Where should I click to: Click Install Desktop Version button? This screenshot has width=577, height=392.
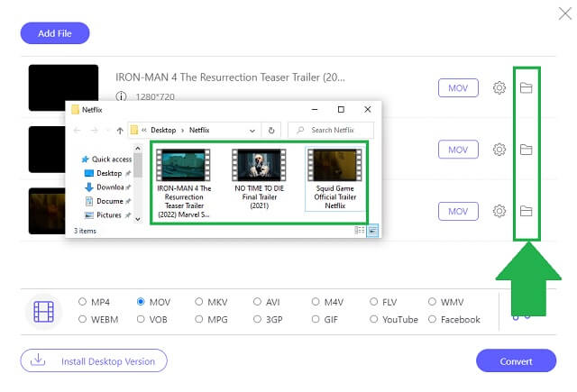click(94, 360)
